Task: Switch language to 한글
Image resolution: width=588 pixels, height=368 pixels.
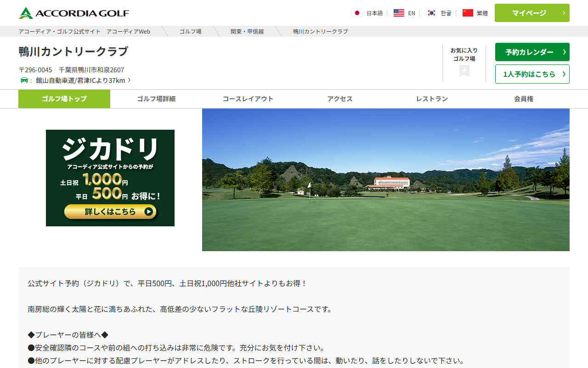Action: tap(446, 13)
